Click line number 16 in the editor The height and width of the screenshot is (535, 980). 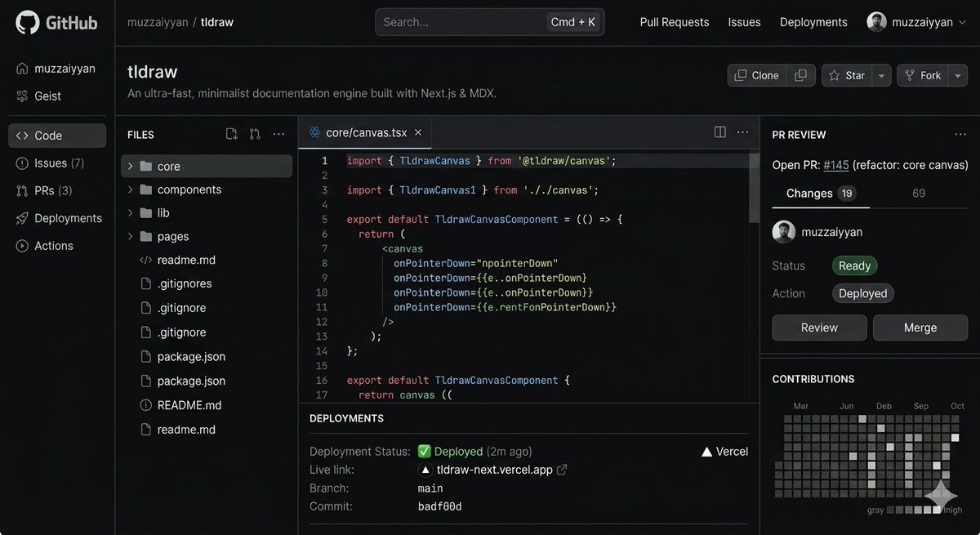[321, 381]
